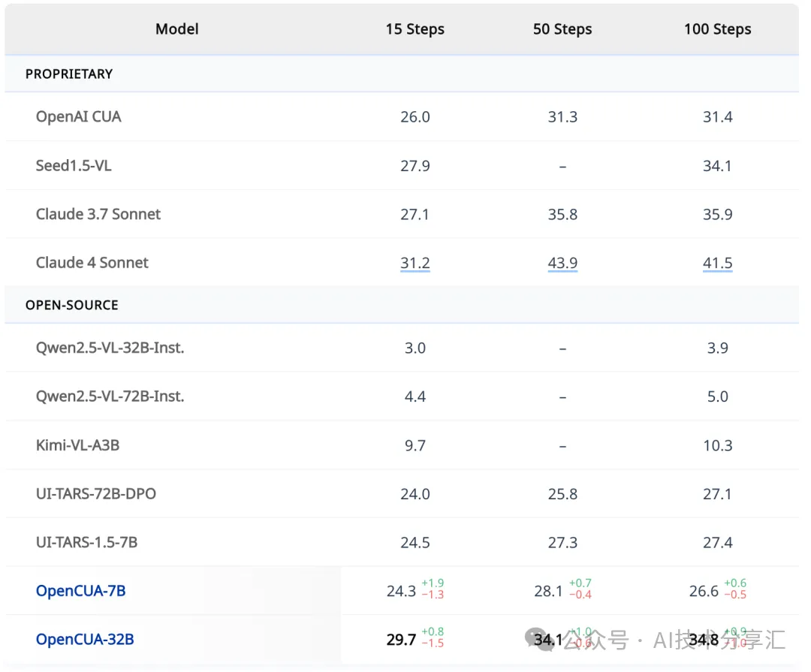Click OpenCUA-32B's bold 15 Steps score 29.7
Screen dimensions: 811x672
pos(401,640)
